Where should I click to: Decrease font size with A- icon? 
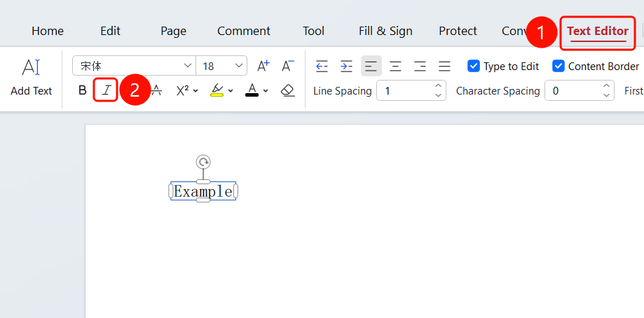click(x=288, y=66)
